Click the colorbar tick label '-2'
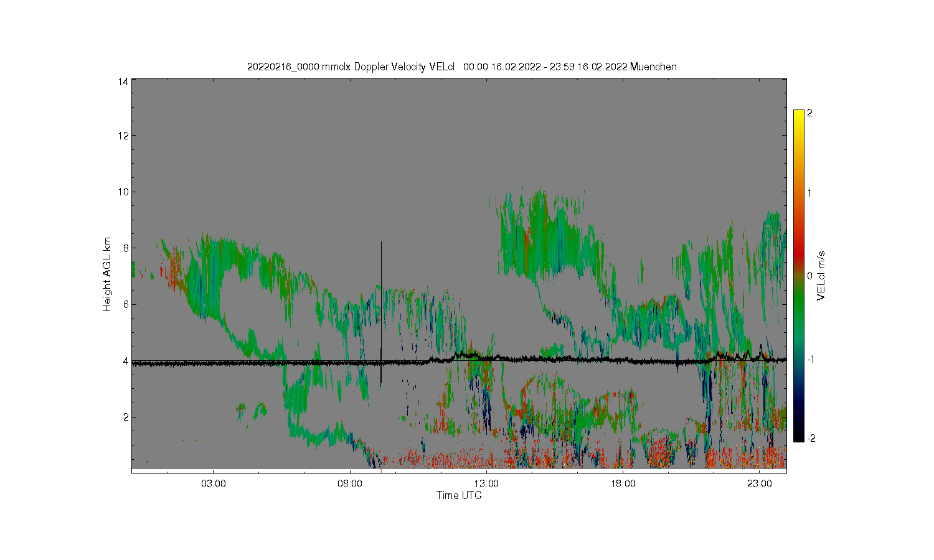 (x=811, y=439)
